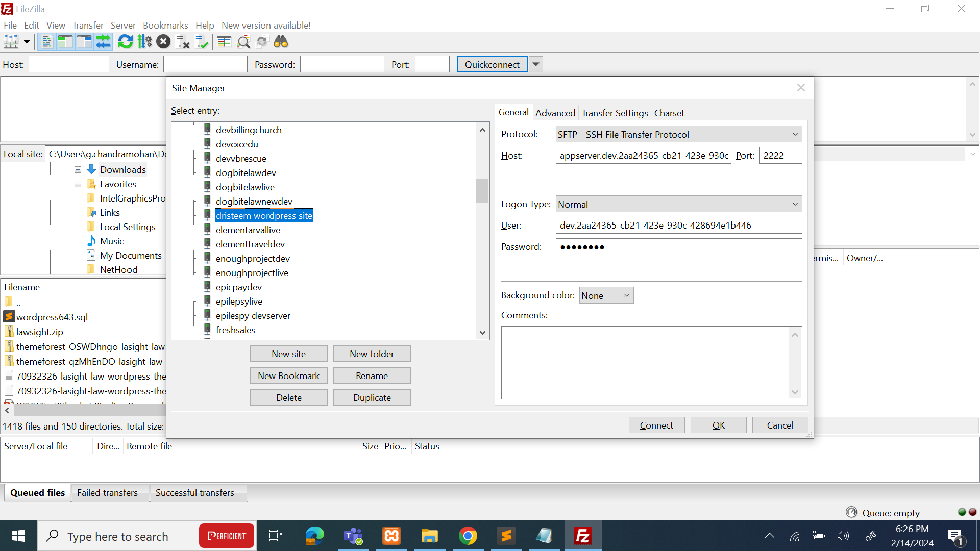Open XAMPP from taskbar
Image resolution: width=980 pixels, height=551 pixels.
391,536
